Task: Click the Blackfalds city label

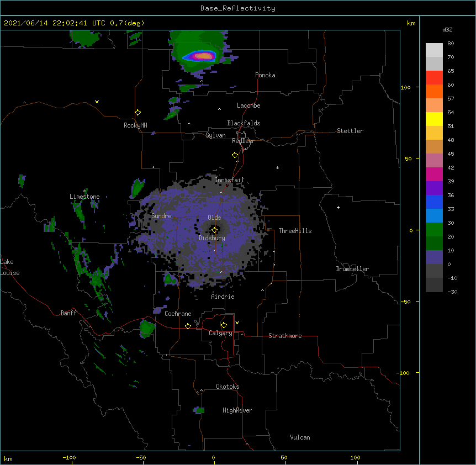Action: point(244,123)
